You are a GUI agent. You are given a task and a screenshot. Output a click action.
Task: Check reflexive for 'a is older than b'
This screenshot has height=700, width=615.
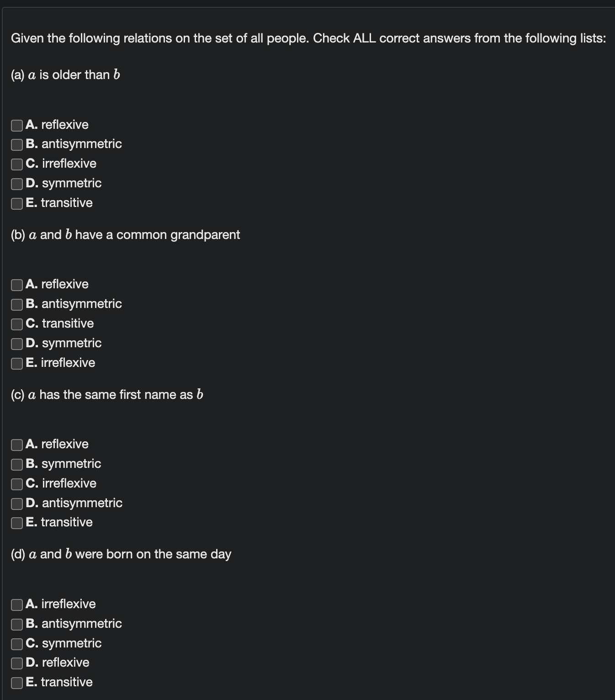click(16, 126)
